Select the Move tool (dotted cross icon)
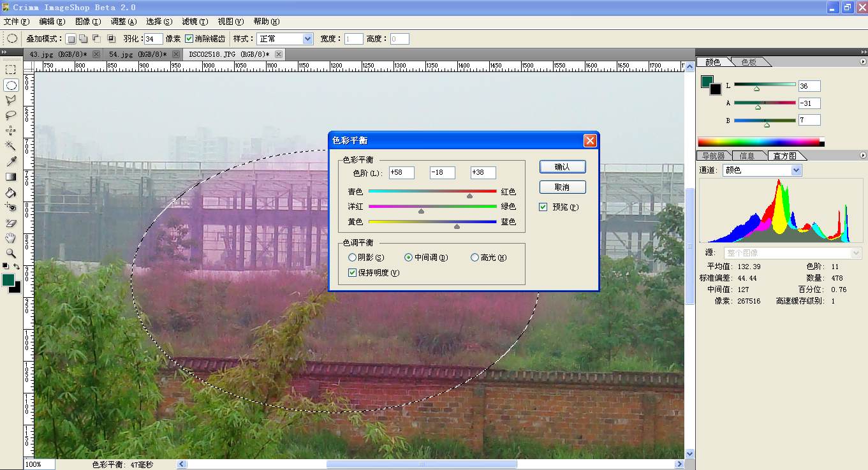Viewport: 868px width, 470px height. pos(11,131)
